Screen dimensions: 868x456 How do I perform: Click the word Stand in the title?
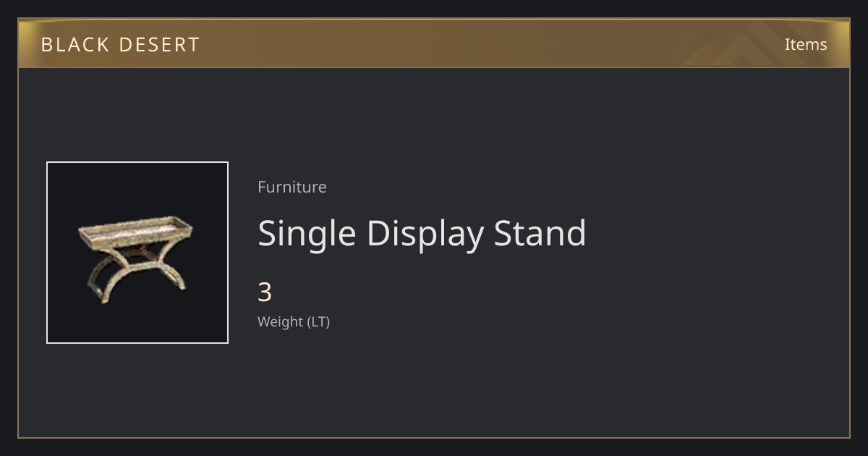point(540,233)
